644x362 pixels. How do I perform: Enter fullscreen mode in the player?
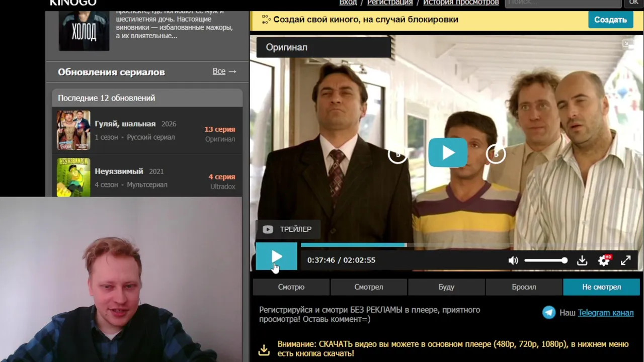(625, 260)
